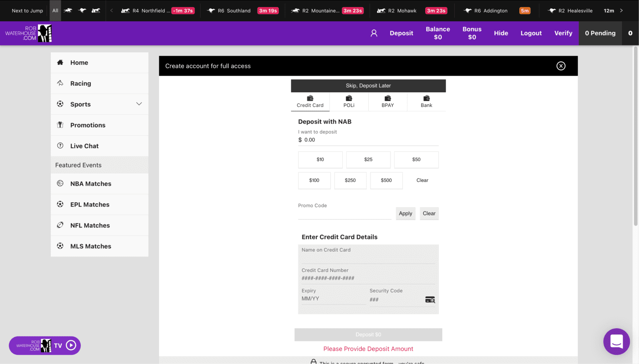
Task: Click the Live Chat question icon
Action: (x=60, y=146)
